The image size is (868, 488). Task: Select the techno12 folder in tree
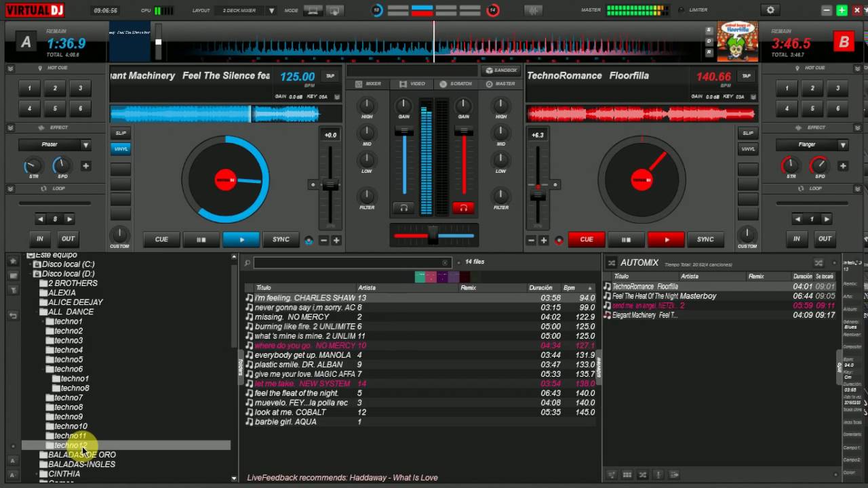click(71, 445)
